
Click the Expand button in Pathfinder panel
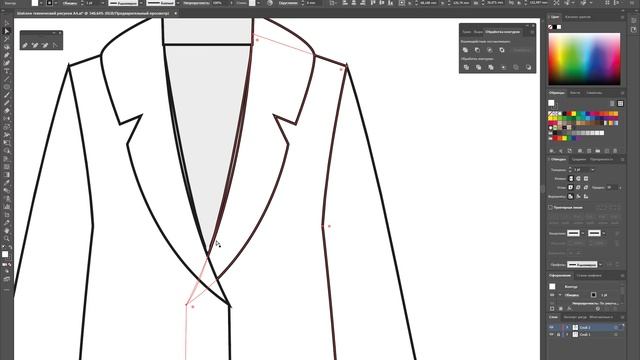point(521,50)
